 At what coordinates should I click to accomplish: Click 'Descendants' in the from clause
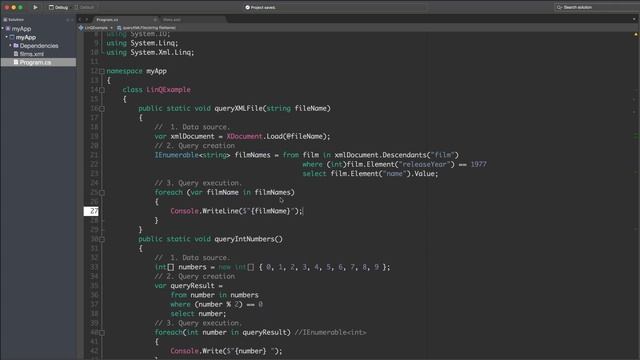click(404, 155)
